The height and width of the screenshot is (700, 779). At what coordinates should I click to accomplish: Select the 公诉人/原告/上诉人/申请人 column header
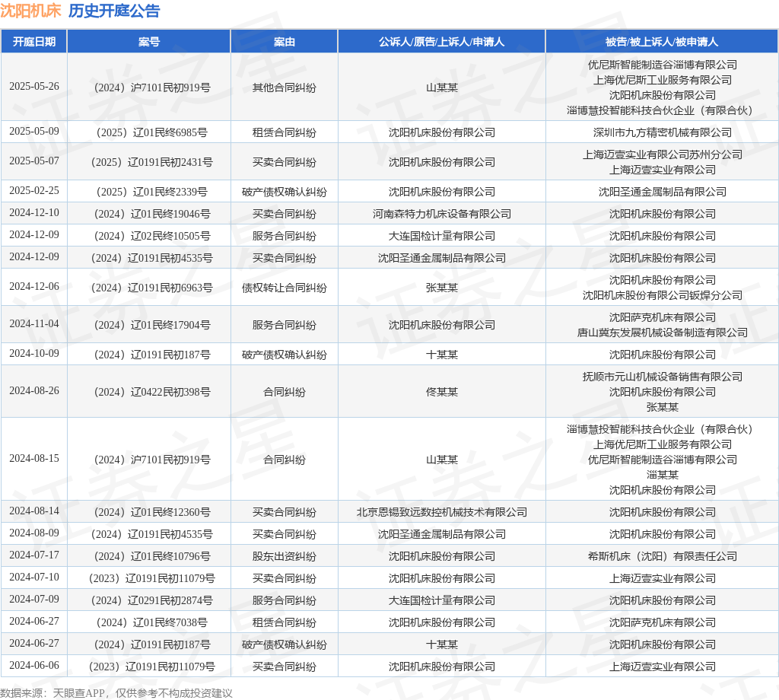tap(442, 42)
